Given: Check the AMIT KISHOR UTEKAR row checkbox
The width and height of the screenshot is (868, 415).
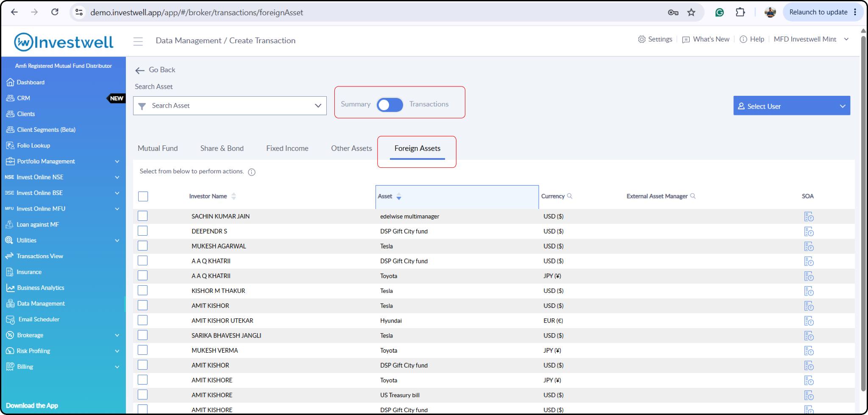Looking at the screenshot, I should point(143,320).
